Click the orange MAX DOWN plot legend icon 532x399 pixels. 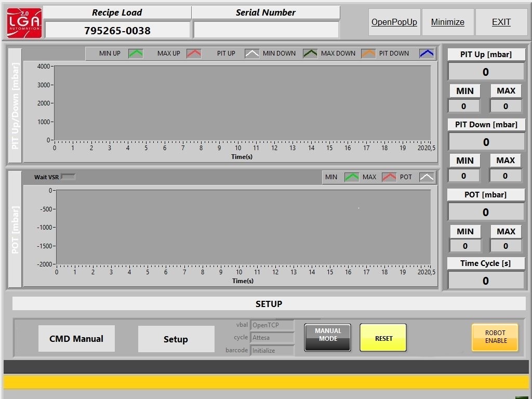(368, 54)
